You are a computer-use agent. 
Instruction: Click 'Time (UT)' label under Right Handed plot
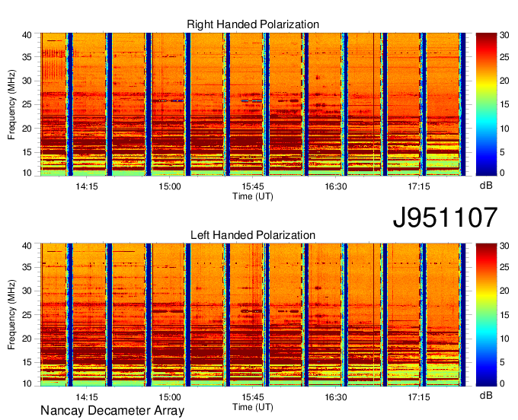(253, 196)
